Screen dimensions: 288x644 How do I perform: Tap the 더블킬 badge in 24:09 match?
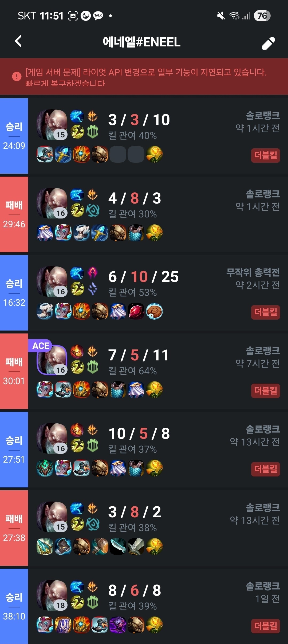(265, 156)
